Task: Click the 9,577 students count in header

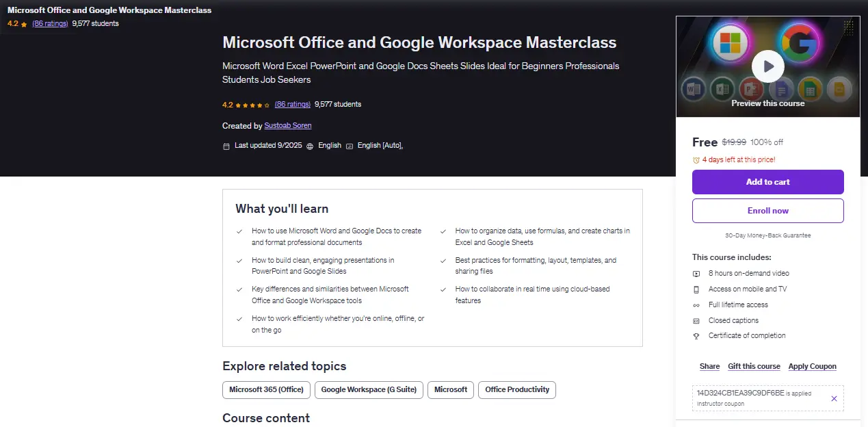Action: click(x=338, y=105)
